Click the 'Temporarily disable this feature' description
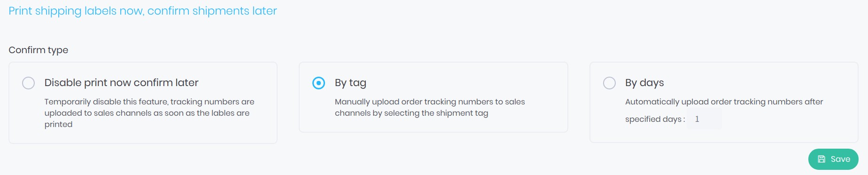The height and width of the screenshot is (175, 868). [x=149, y=113]
